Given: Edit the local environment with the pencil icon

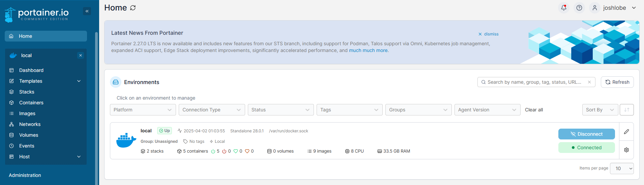Looking at the screenshot, I should point(626,132).
